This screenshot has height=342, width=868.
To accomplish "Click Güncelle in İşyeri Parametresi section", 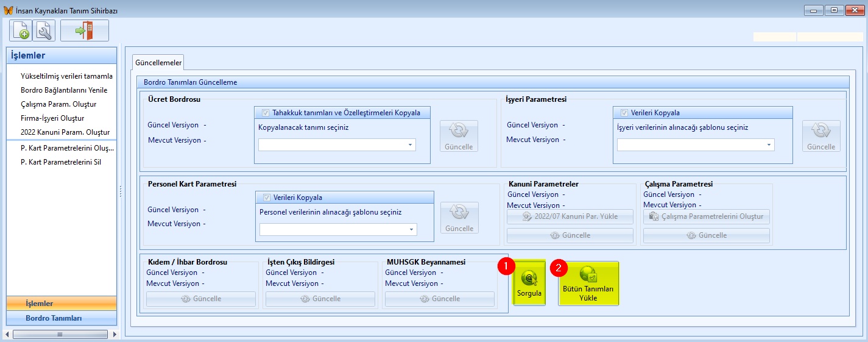I will [821, 136].
